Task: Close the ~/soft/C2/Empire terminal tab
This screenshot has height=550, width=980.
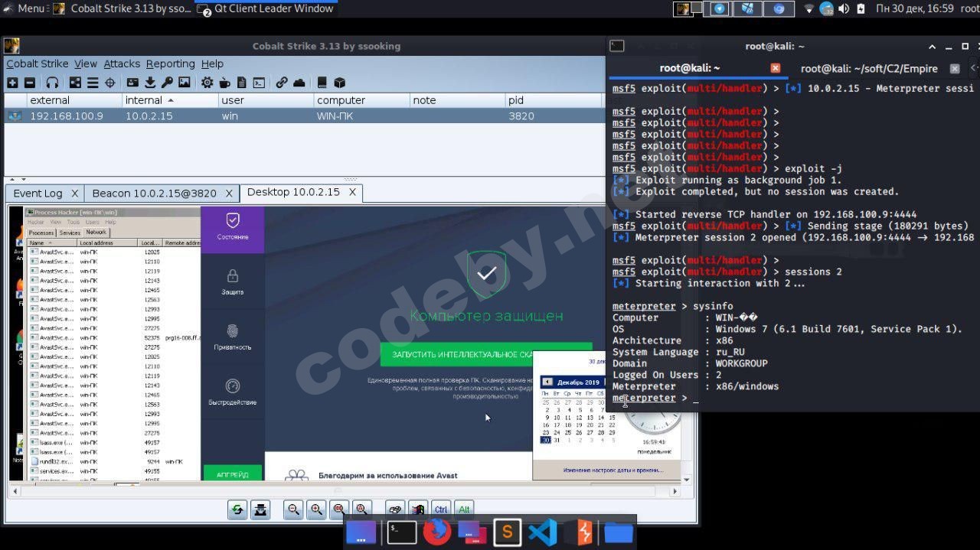Action: pyautogui.click(x=955, y=68)
